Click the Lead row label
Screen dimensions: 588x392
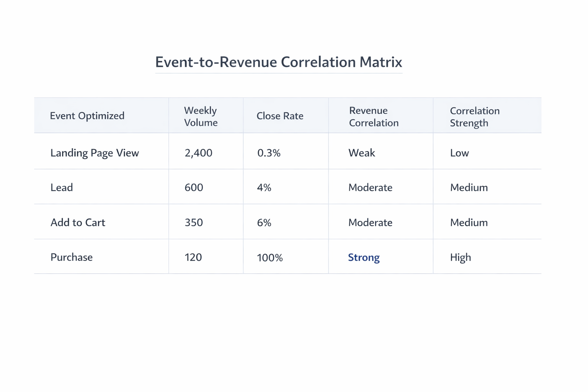pos(62,187)
